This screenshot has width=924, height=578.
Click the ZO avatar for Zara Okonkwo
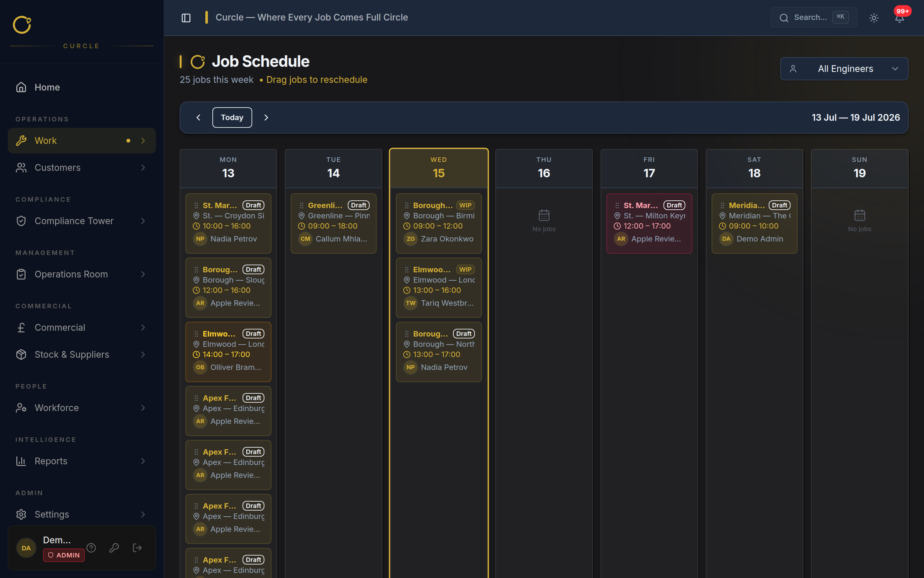click(x=410, y=239)
